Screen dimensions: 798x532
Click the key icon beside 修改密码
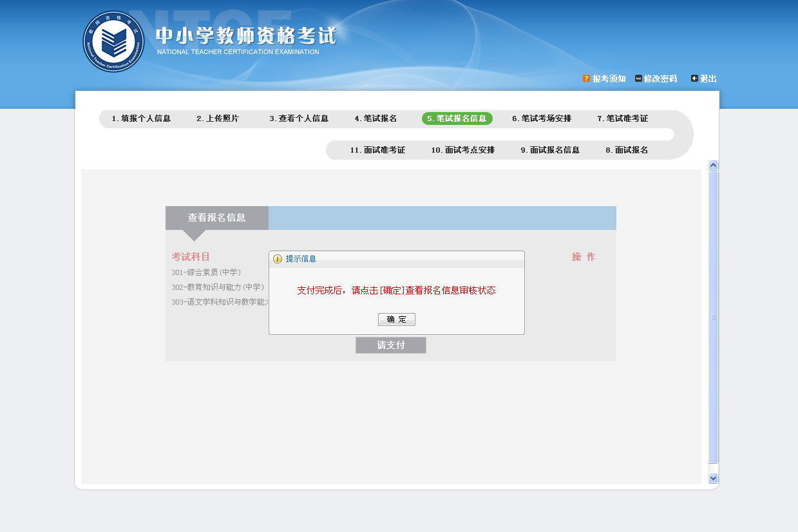(x=637, y=79)
